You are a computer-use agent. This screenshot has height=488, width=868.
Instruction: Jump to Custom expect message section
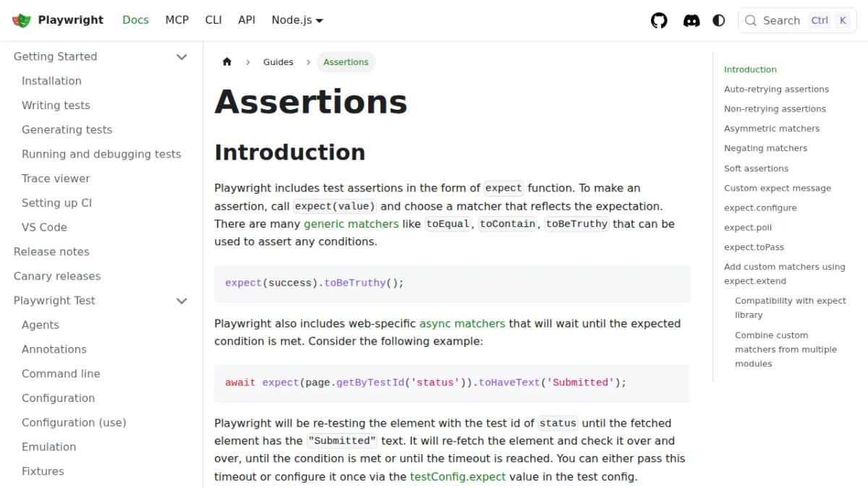pyautogui.click(x=778, y=188)
